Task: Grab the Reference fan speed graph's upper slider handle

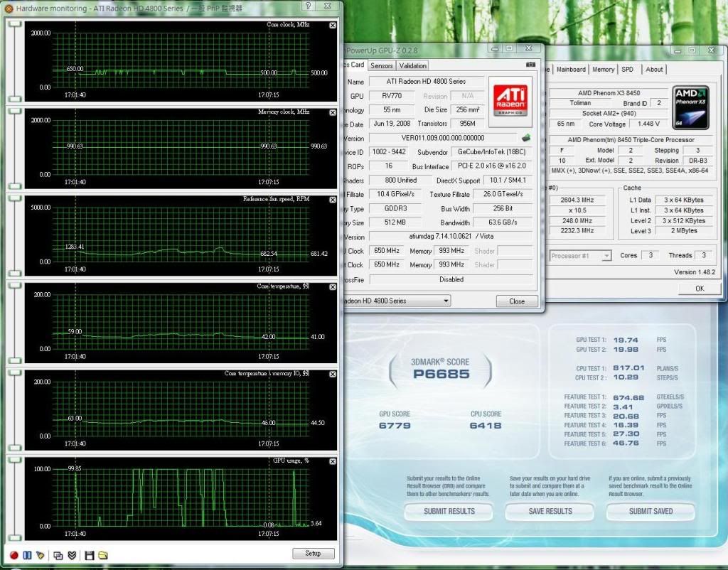Action: pyautogui.click(x=15, y=198)
